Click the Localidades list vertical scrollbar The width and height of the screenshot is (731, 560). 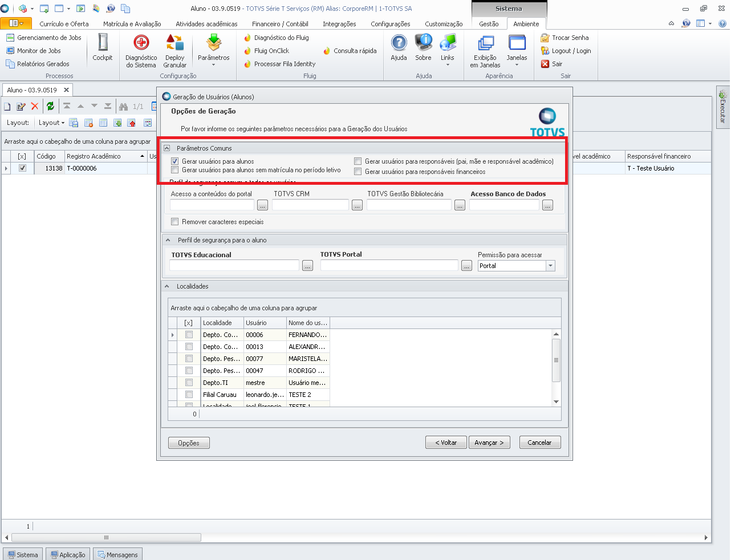pyautogui.click(x=557, y=368)
